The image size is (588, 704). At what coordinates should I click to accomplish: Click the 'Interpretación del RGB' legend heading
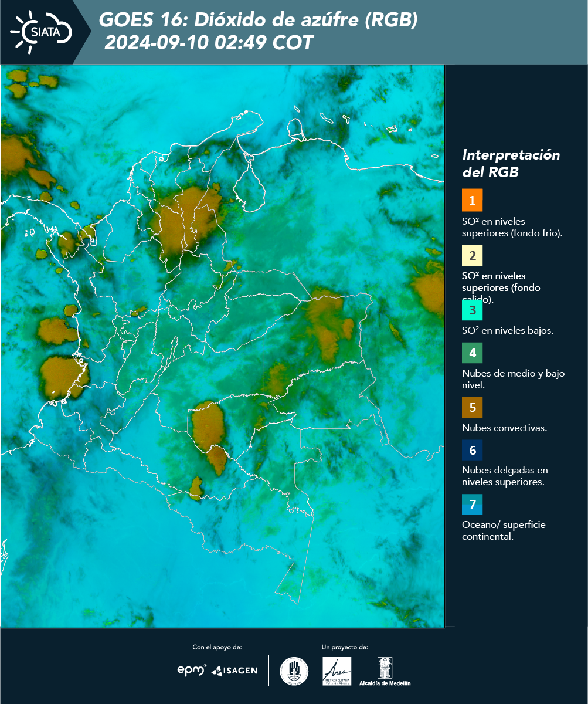coord(511,164)
